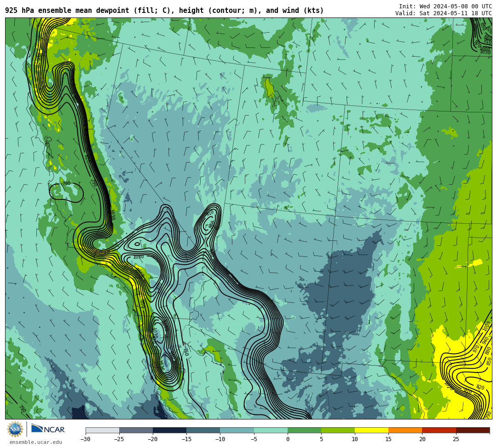Click the 0 colorbar tick label
Image resolution: width=497 pixels, height=448 pixels.
(x=288, y=439)
